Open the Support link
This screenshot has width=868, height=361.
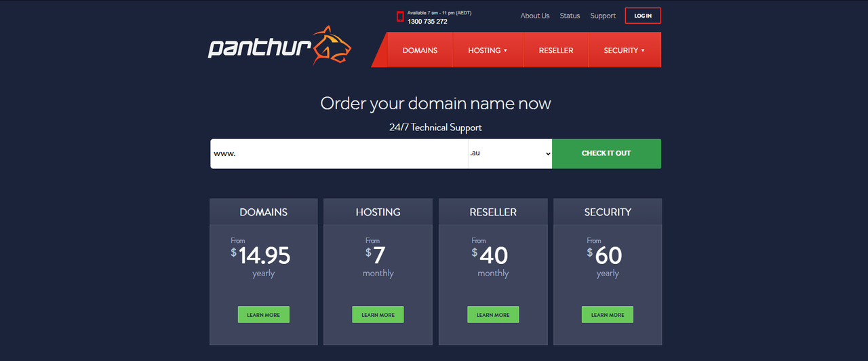[x=603, y=16]
